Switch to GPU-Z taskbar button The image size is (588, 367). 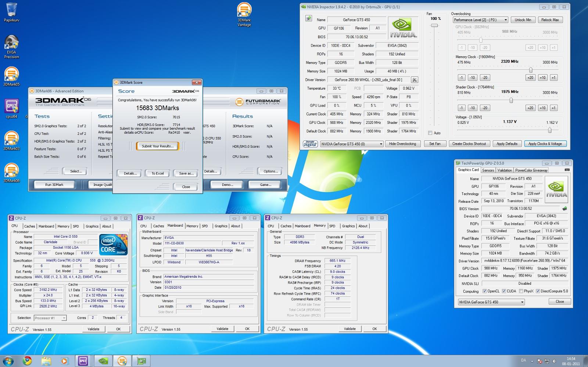141,361
